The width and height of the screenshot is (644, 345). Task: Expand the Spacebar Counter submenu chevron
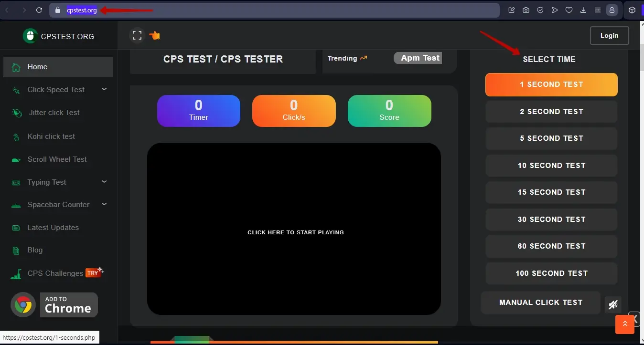104,204
